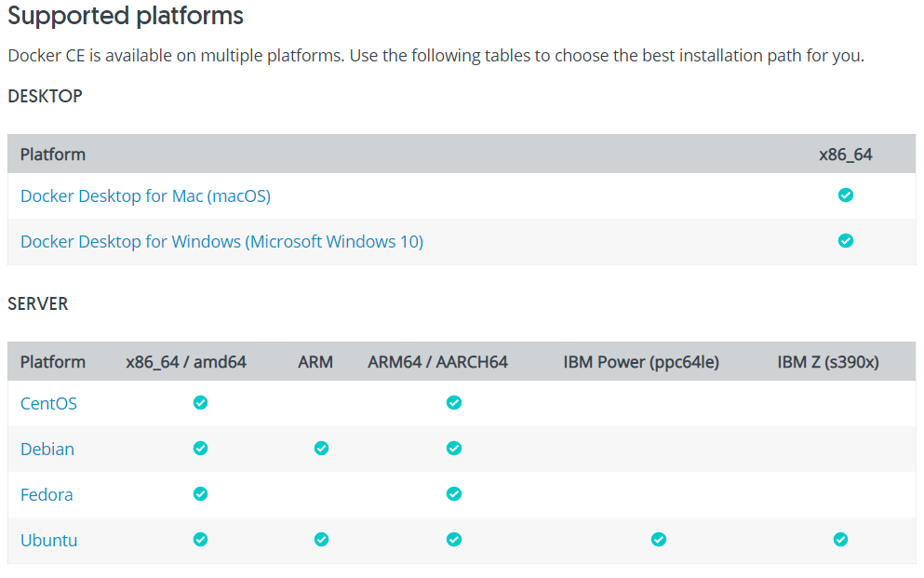Viewport: 924px width, 578px height.
Task: Open the CentOS platform link
Action: [x=48, y=404]
